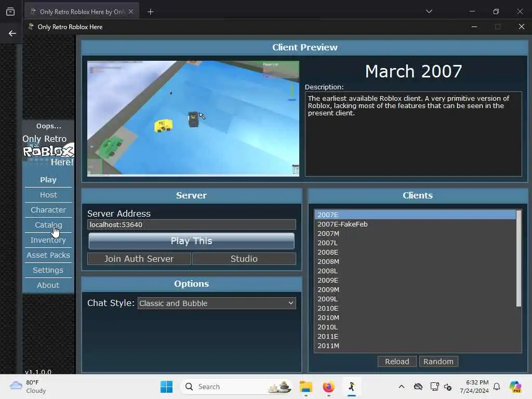Open the Inventory page
Image resolution: width=532 pixels, height=399 pixels.
48,240
